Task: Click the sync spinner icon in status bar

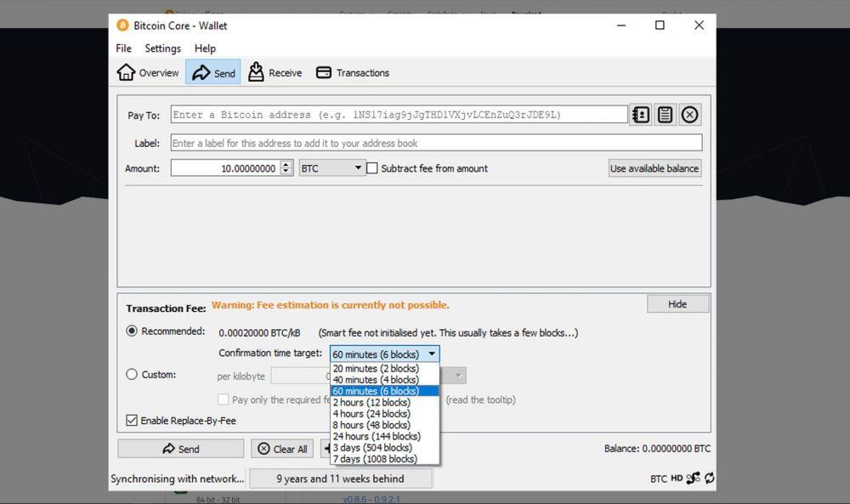Action: pyautogui.click(x=709, y=478)
